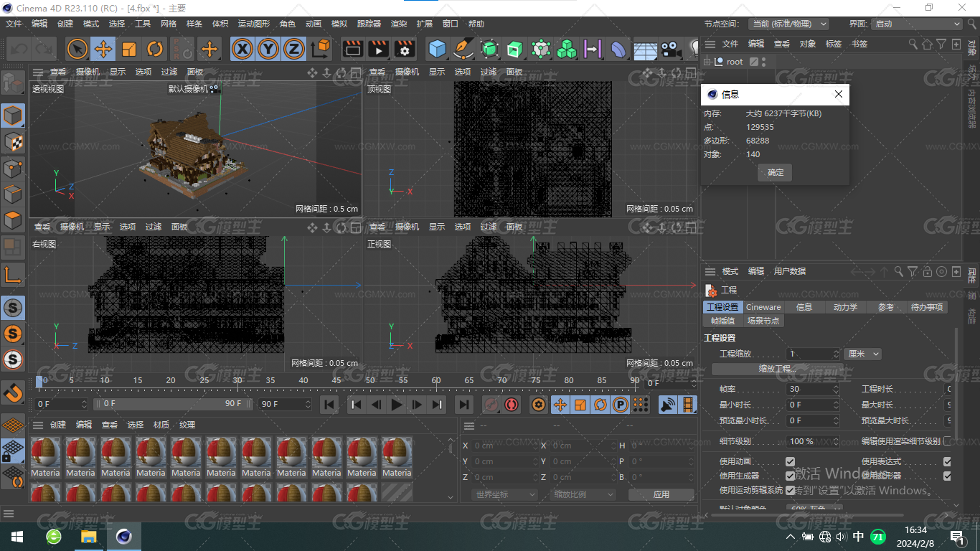The height and width of the screenshot is (551, 980).
Task: Render to Picture Viewer clapperboard icon
Action: click(378, 49)
